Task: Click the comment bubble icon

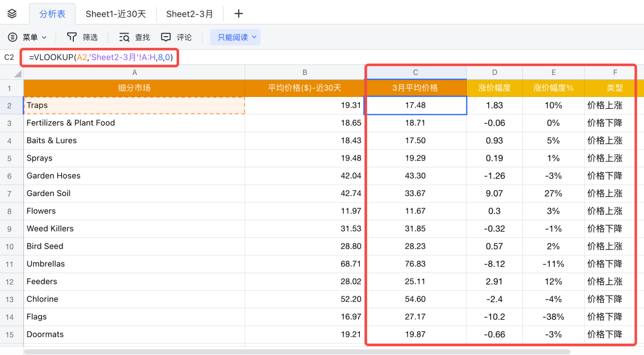Action: point(166,37)
